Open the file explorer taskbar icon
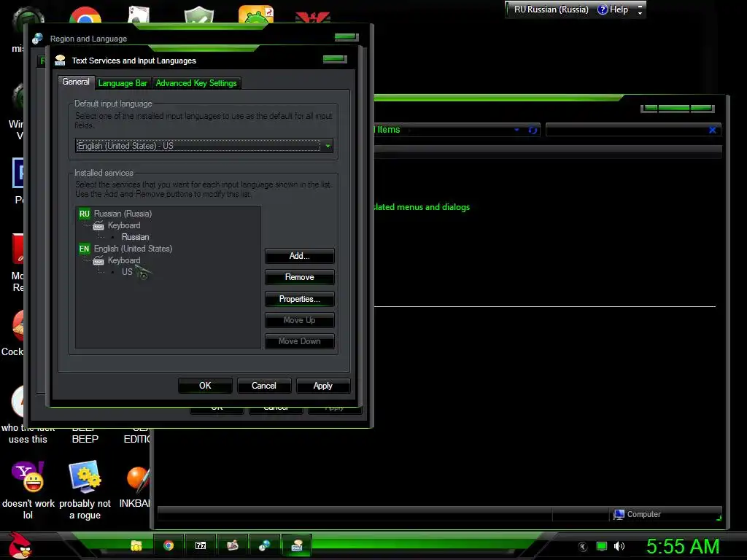Viewport: 747px width, 560px height. point(136,545)
